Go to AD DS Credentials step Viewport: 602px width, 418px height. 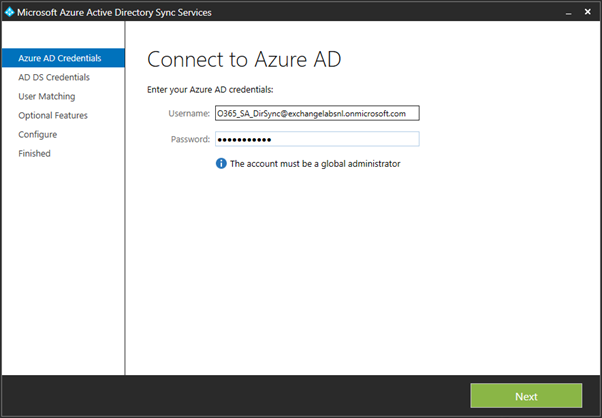click(x=54, y=77)
